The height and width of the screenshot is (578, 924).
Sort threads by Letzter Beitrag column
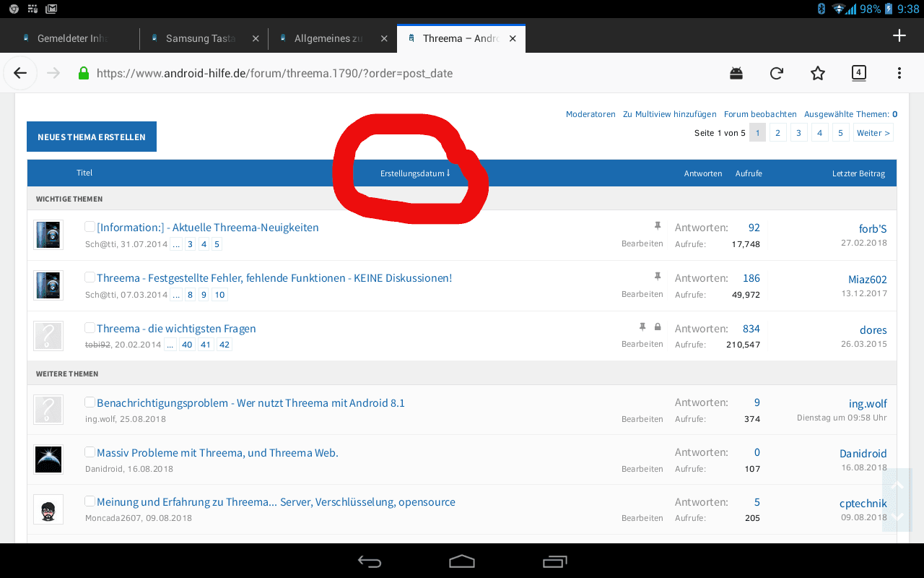[x=858, y=173]
